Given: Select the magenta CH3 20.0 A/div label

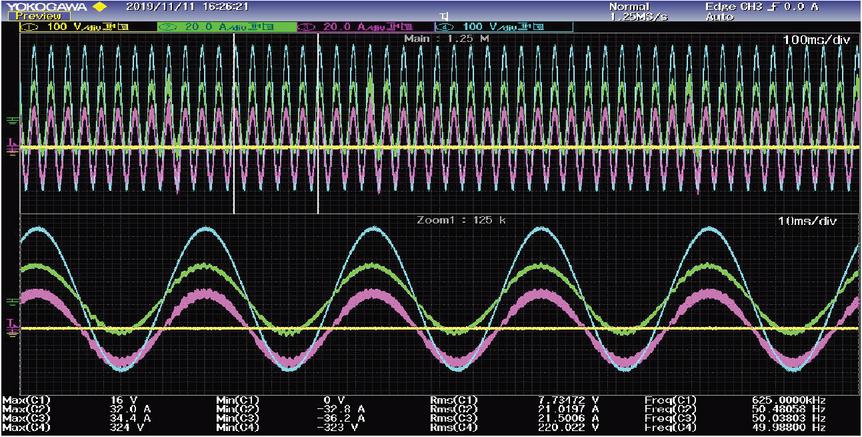Looking at the screenshot, I should pyautogui.click(x=358, y=24).
